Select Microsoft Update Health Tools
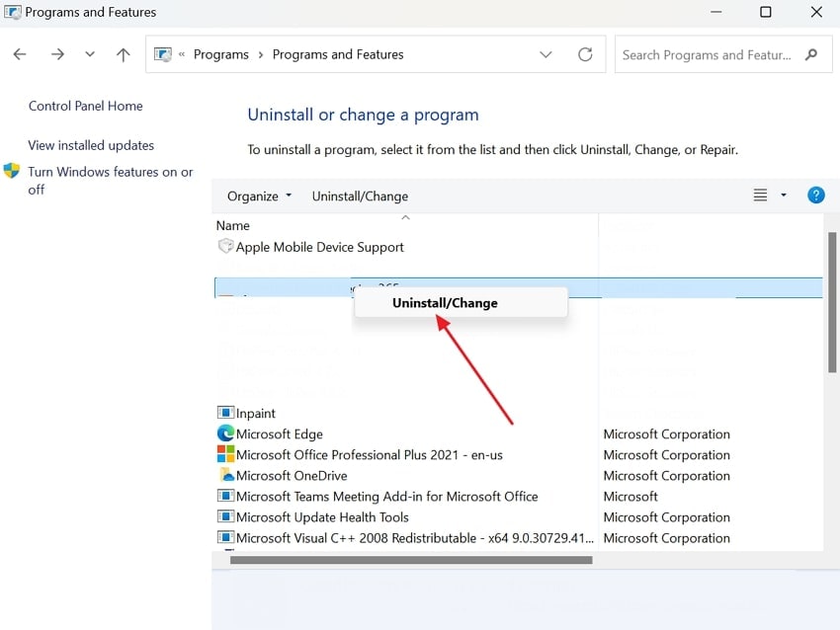Image resolution: width=840 pixels, height=630 pixels. click(322, 517)
